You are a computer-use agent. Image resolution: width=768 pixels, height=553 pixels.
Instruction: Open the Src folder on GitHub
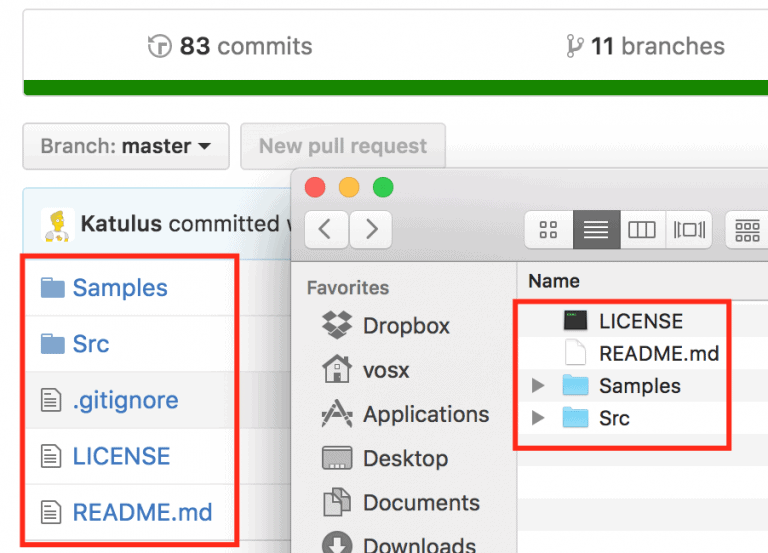click(x=91, y=344)
